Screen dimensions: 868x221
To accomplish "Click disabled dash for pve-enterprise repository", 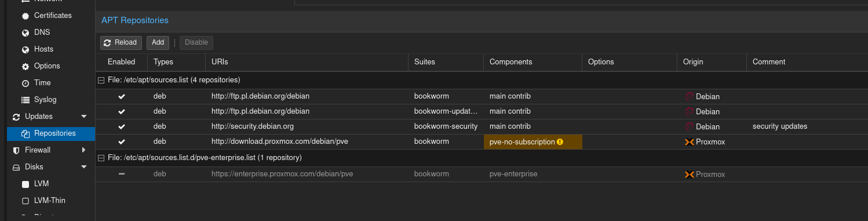I will (x=122, y=174).
